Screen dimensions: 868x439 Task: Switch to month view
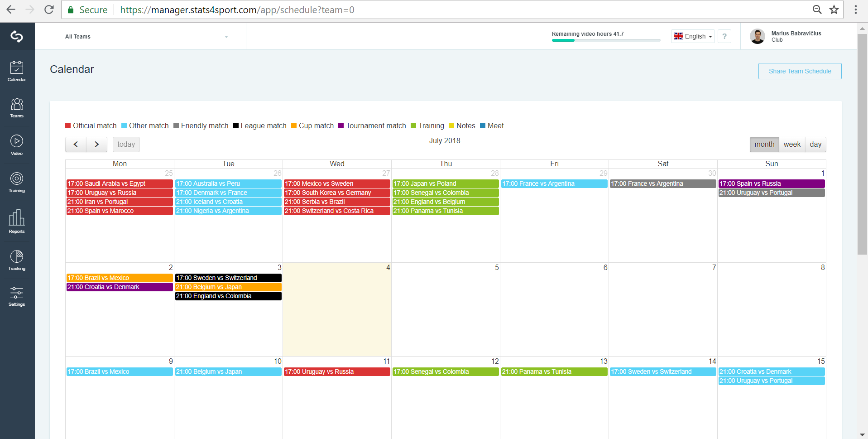(x=764, y=145)
